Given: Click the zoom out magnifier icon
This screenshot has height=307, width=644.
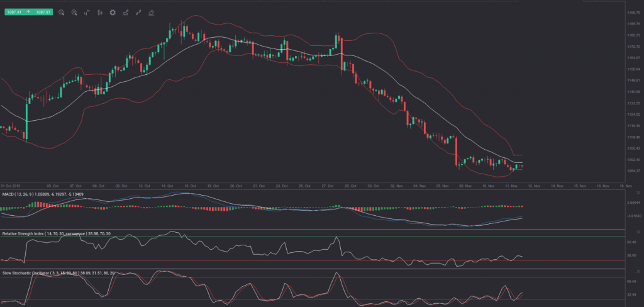Looking at the screenshot, I should pyautogui.click(x=62, y=12).
